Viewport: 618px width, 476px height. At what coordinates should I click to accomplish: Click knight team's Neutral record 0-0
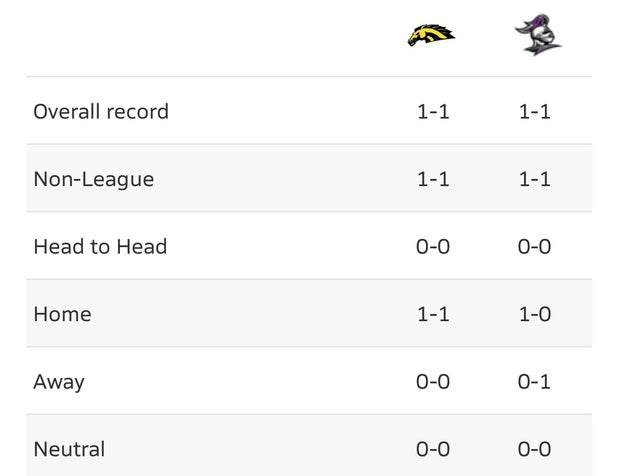[534, 449]
